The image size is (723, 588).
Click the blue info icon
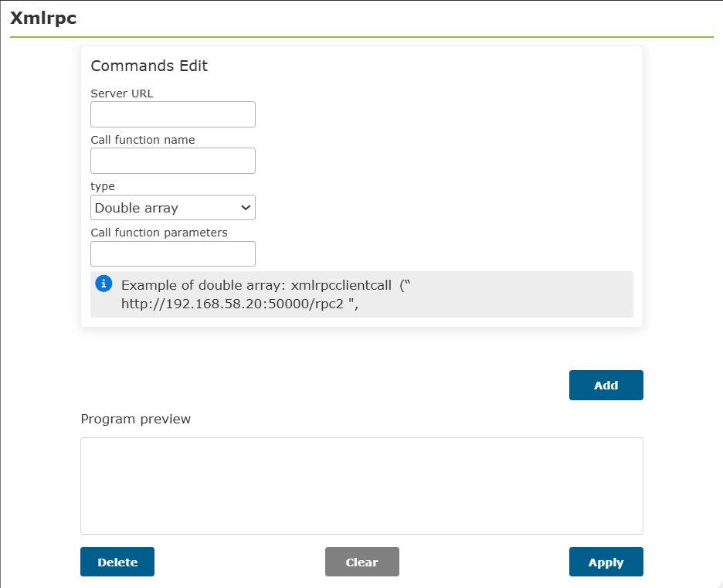[x=104, y=283]
